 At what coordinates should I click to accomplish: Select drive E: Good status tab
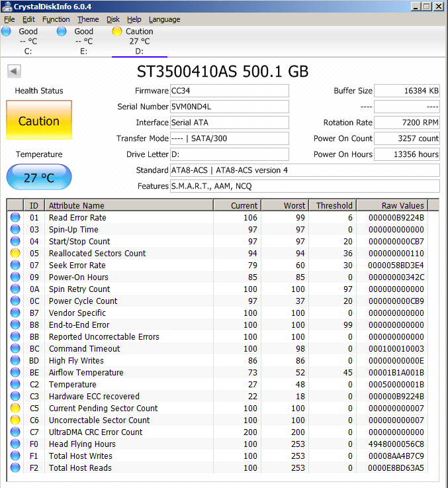coord(83,41)
